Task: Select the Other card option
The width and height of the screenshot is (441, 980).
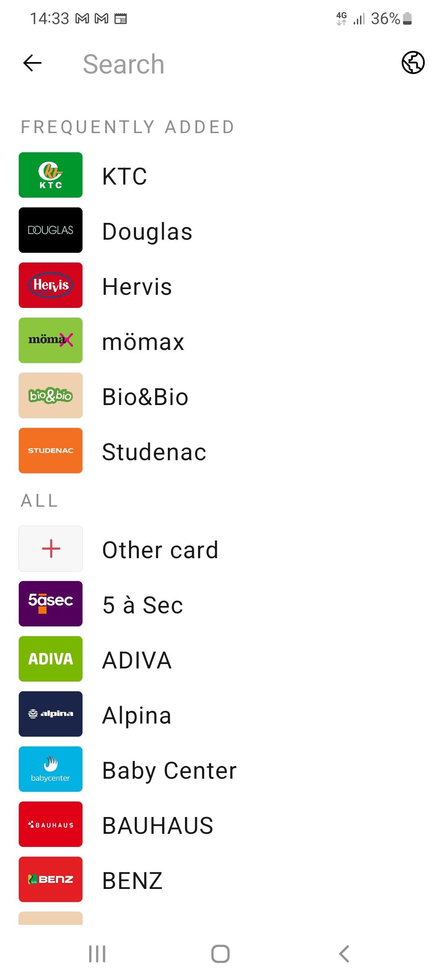Action: pos(160,550)
